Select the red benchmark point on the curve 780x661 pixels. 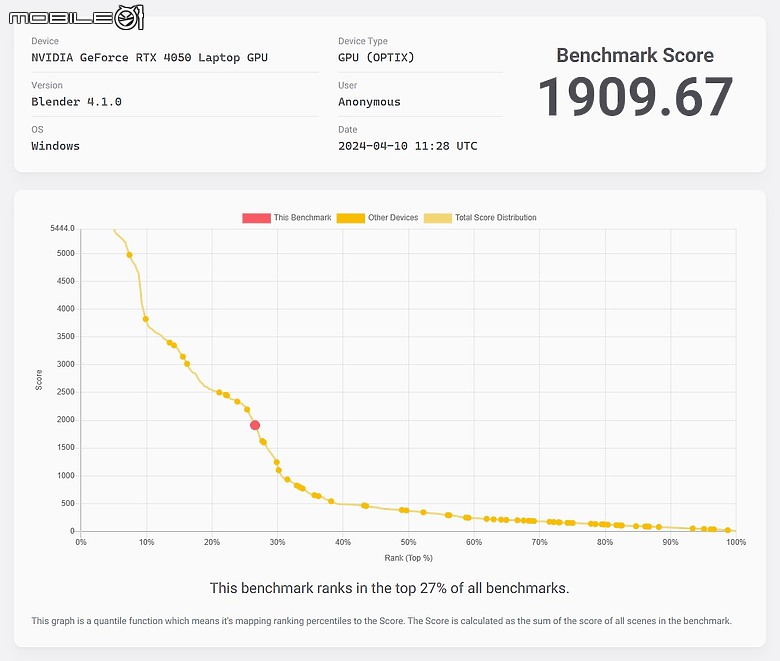pos(255,425)
